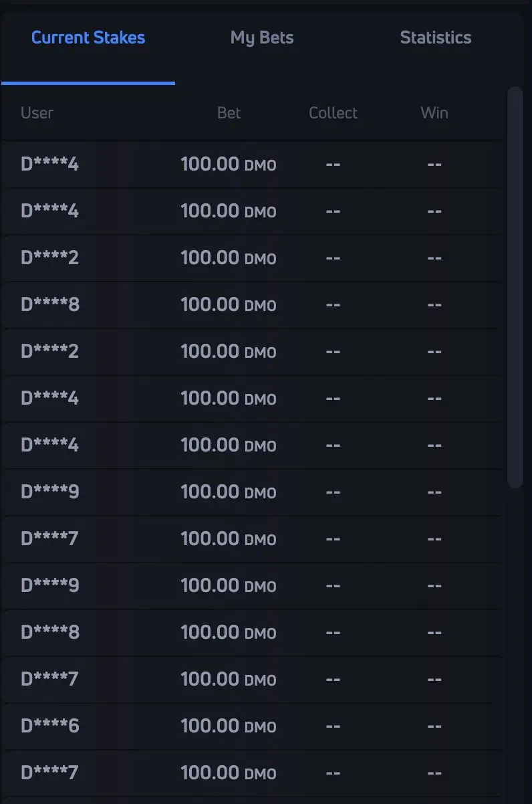Select the upper D****2 username
The height and width of the screenshot is (804, 532).
(x=50, y=258)
